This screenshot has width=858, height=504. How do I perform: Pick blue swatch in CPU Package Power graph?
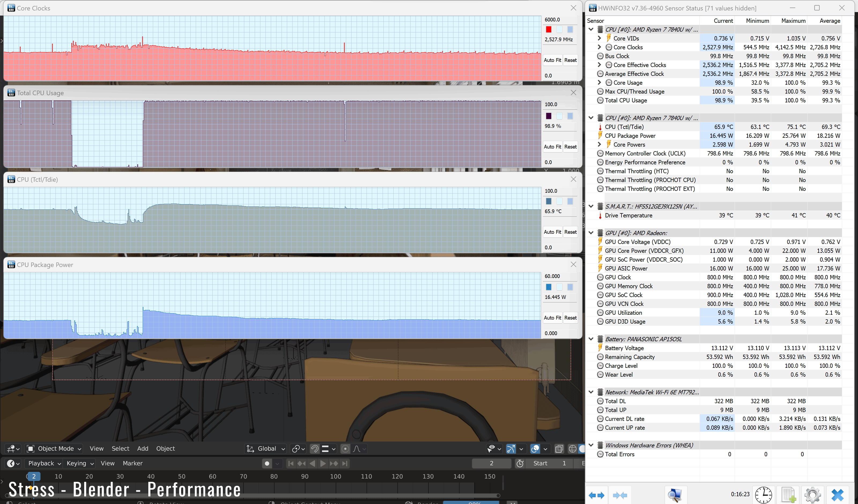tap(549, 287)
